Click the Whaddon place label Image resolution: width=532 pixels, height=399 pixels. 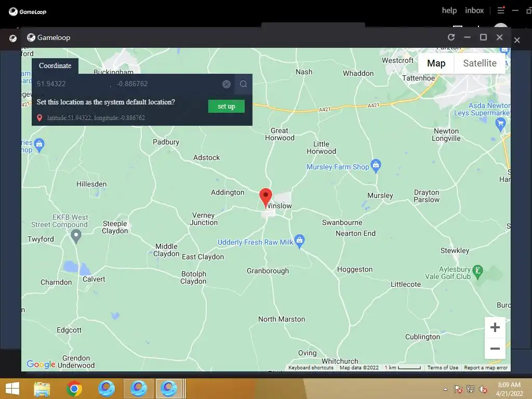pyautogui.click(x=358, y=73)
